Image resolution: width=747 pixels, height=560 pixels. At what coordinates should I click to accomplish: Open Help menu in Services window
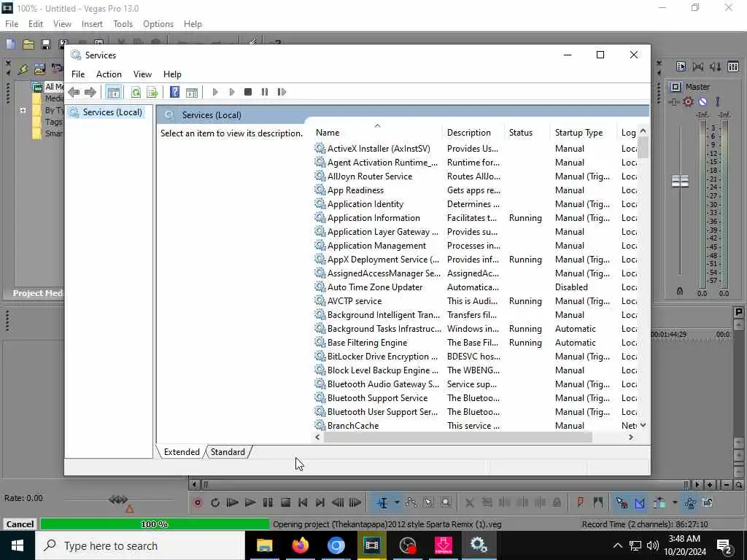pyautogui.click(x=172, y=74)
